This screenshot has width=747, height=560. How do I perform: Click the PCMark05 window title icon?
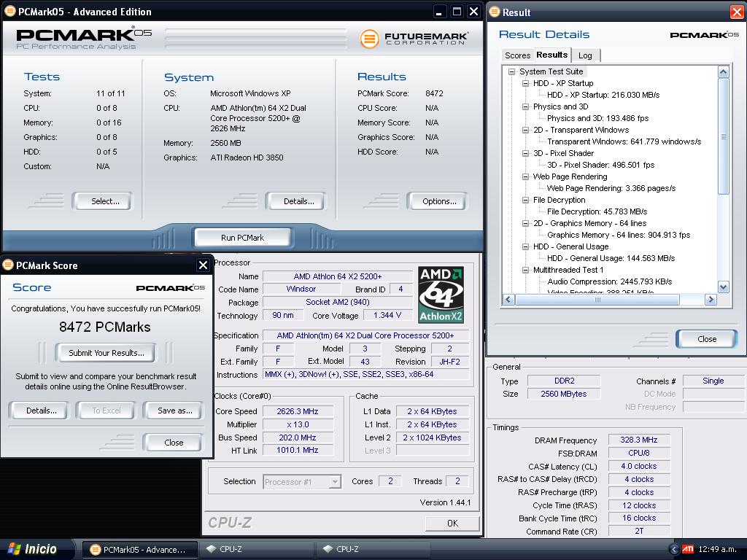point(9,12)
